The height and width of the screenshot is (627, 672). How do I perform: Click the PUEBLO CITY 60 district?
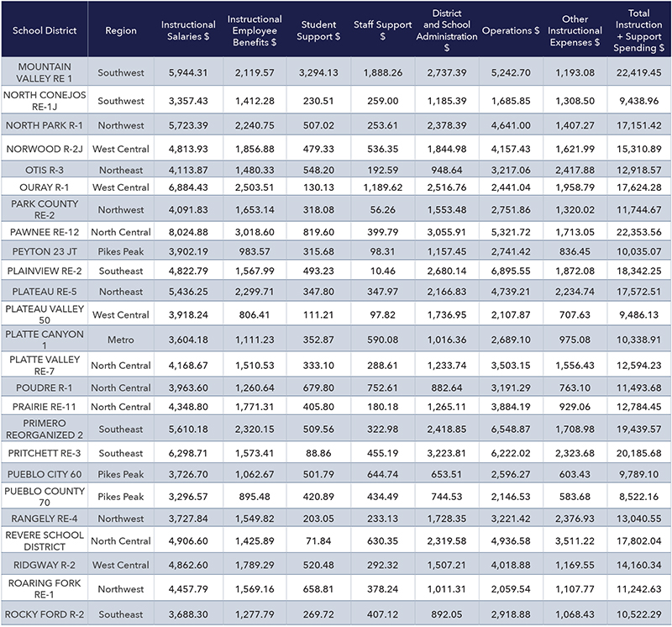45,474
